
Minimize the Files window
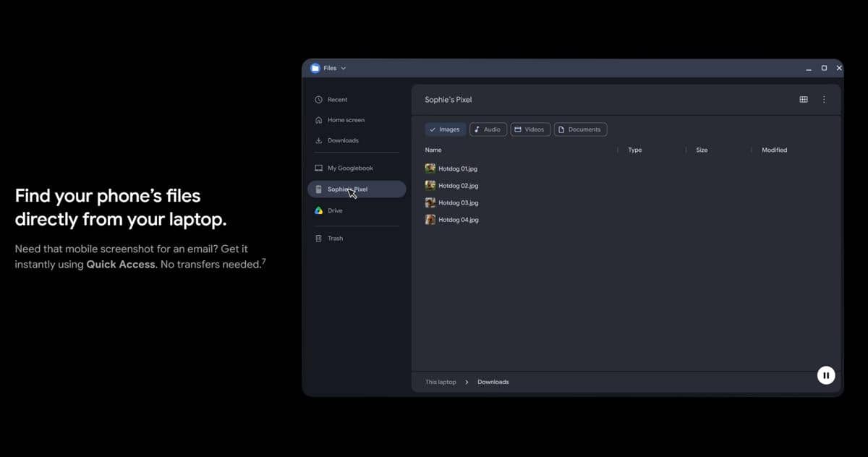coord(809,69)
